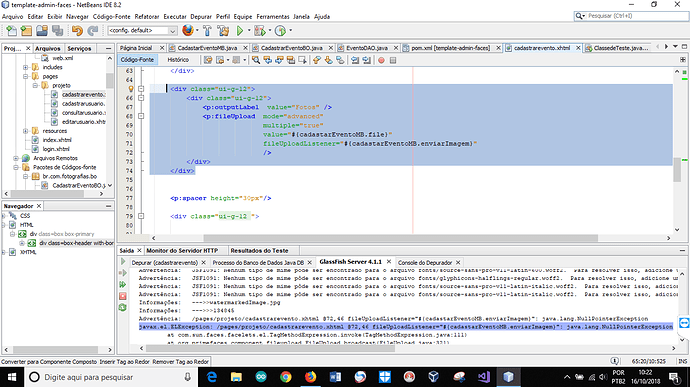Image resolution: width=690 pixels, height=387 pixels.
Task: Collapse the pages folder node
Action: tap(26, 77)
